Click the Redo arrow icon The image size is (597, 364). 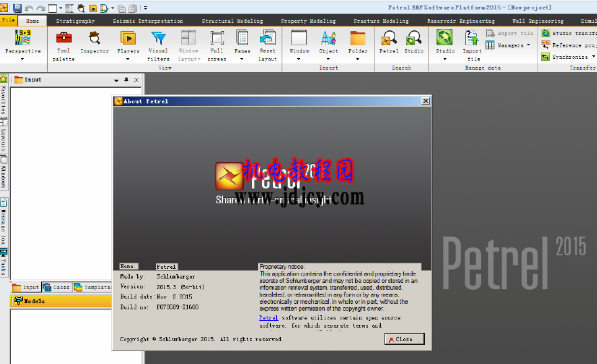tap(41, 8)
